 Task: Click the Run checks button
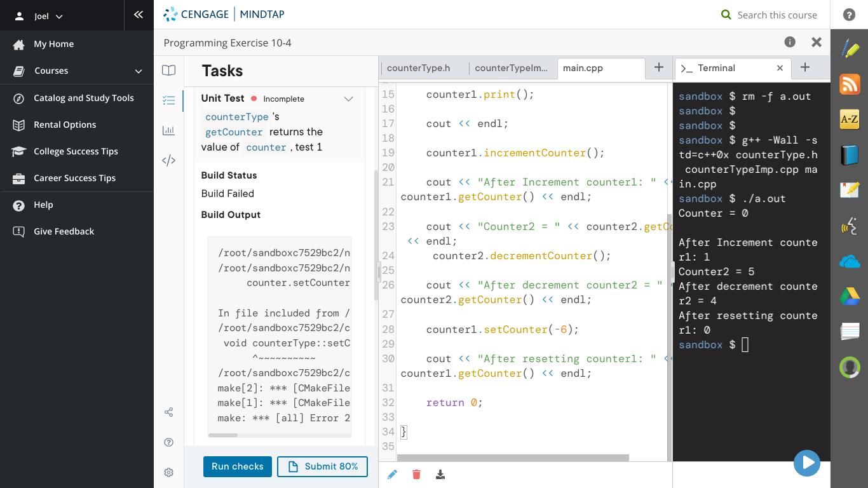click(x=237, y=466)
